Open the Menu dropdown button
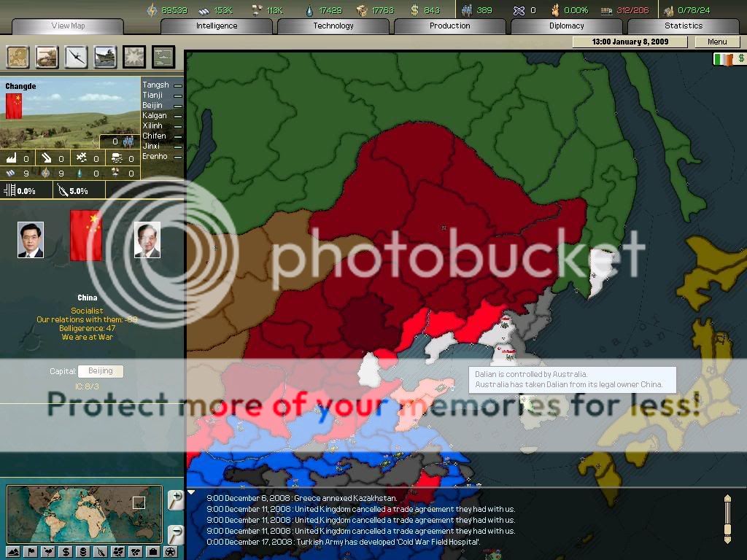747x560 pixels. (717, 42)
